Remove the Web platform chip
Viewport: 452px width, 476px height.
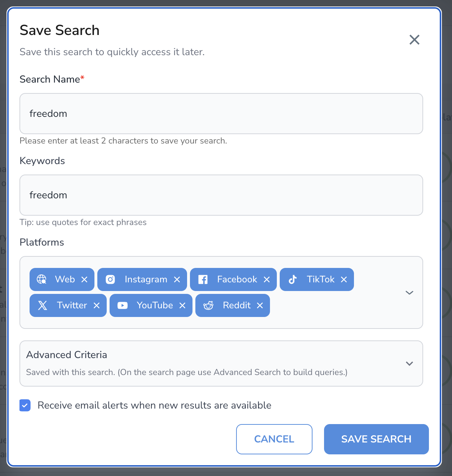[84, 279]
